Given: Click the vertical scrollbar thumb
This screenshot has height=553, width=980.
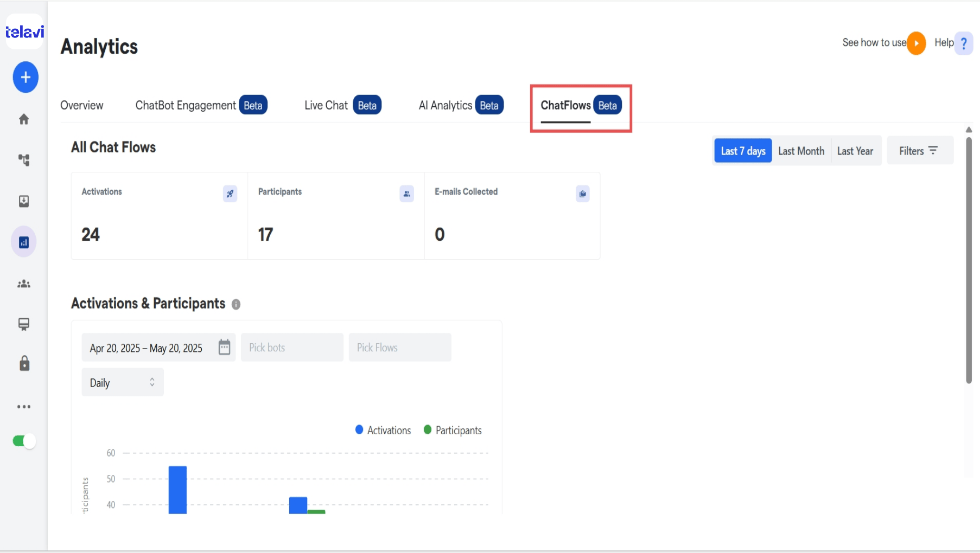Looking at the screenshot, I should click(969, 260).
